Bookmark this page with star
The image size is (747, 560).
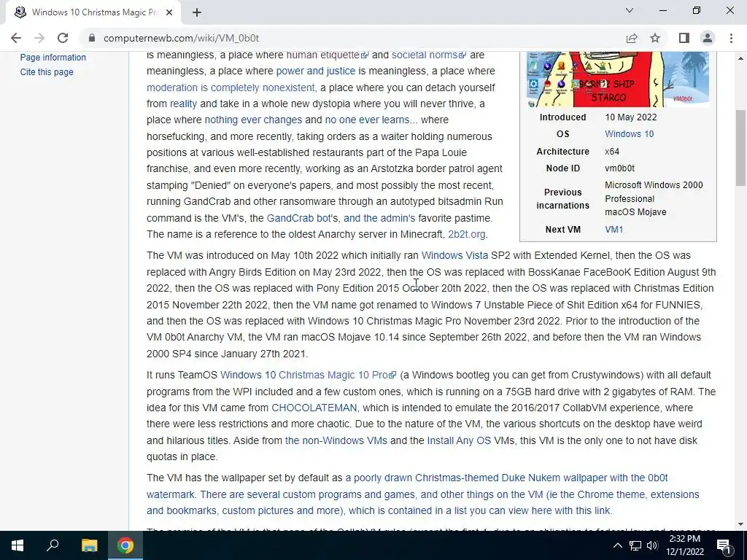655,38
